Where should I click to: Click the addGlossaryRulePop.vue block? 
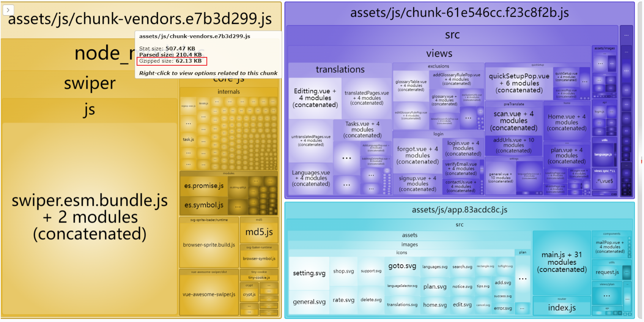tap(457, 79)
